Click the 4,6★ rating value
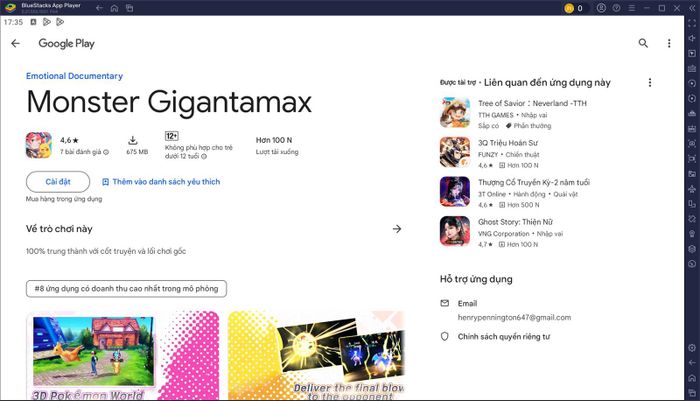700x401 pixels. pyautogui.click(x=69, y=140)
